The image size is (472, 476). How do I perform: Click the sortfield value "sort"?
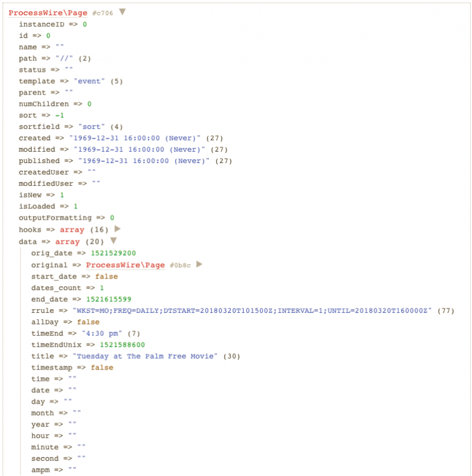(x=95, y=127)
